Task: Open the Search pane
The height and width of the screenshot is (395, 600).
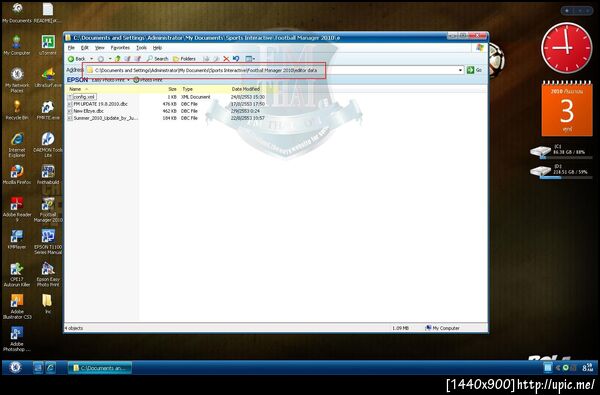Action: click(158, 59)
